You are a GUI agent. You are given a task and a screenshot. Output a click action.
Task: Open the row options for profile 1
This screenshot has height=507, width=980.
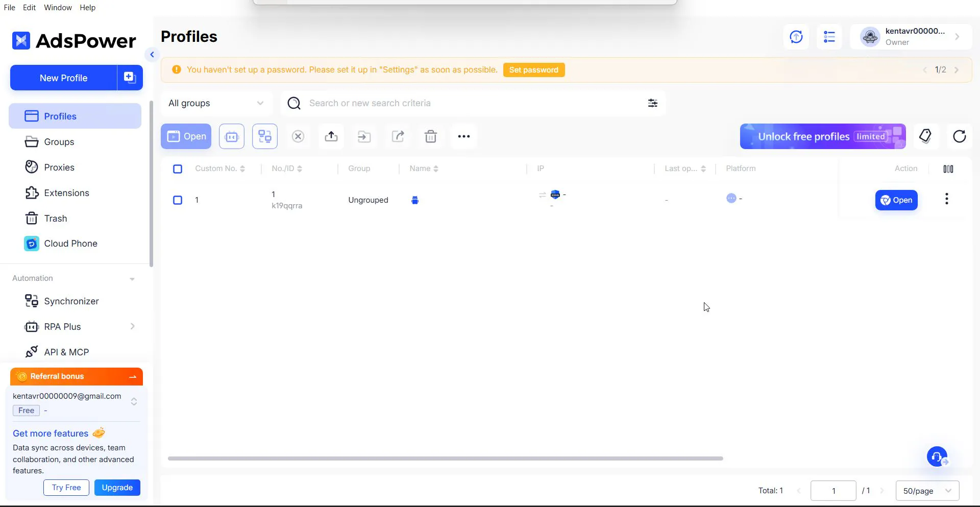tap(947, 199)
